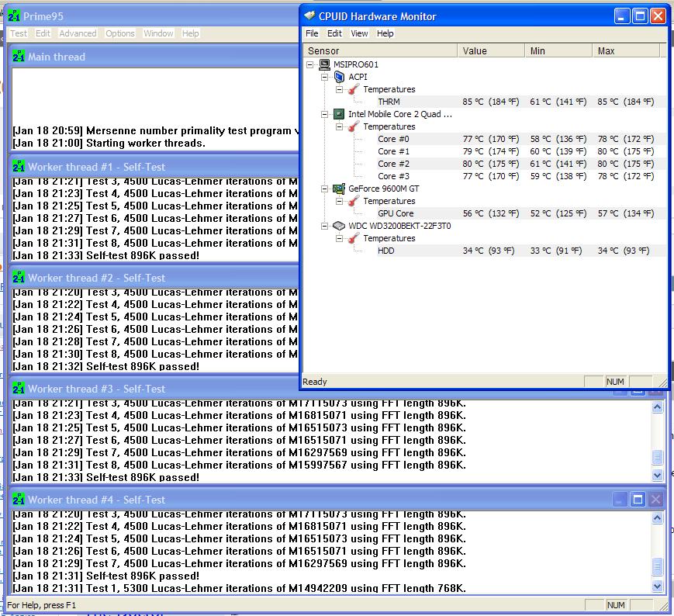Click 'Starting worker threads.' in Main thread
Screen dimensions: 674x616
145,144
